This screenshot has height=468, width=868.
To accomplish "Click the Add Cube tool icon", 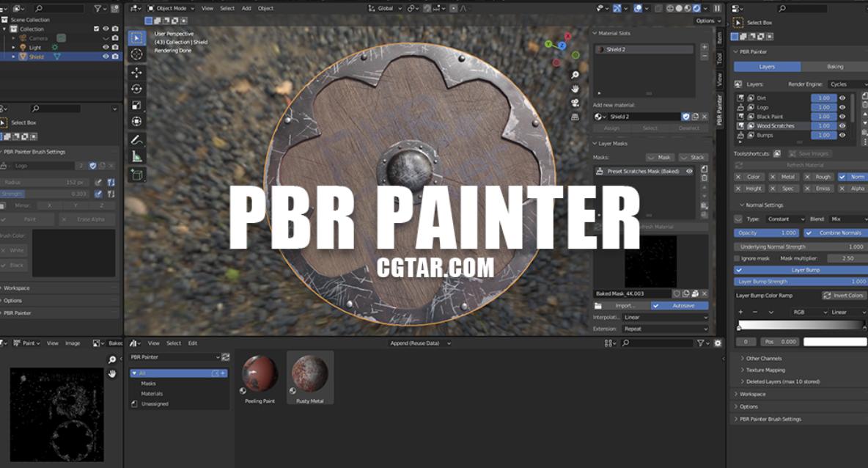I will tap(136, 175).
